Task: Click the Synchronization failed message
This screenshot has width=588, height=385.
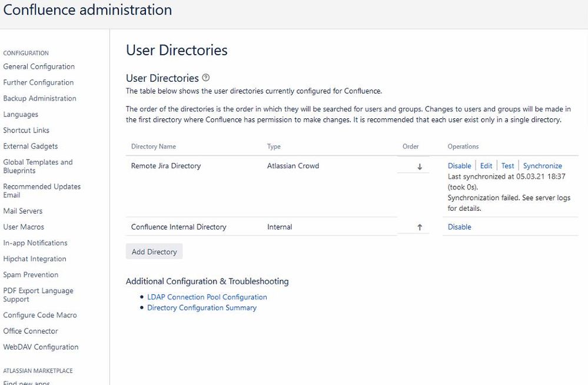Action: (x=509, y=203)
